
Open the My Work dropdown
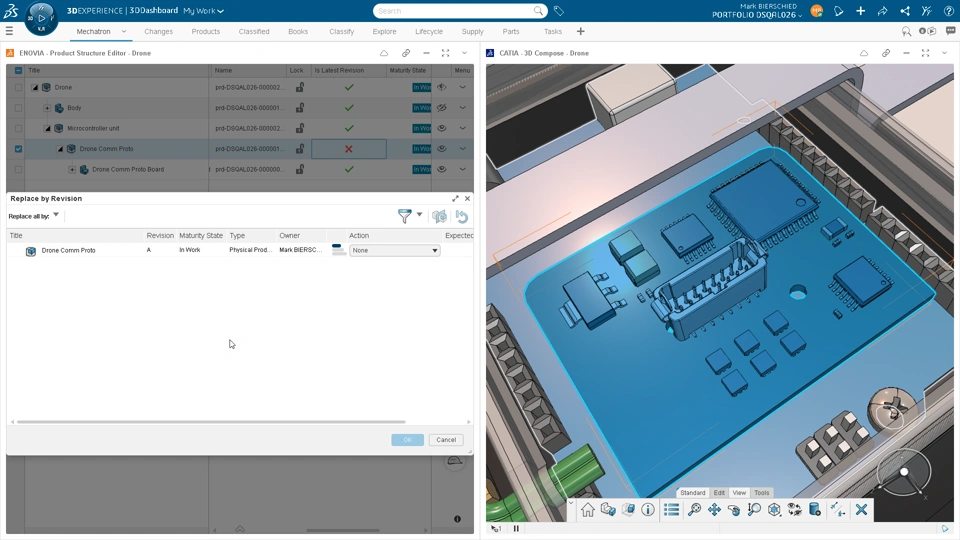click(203, 11)
